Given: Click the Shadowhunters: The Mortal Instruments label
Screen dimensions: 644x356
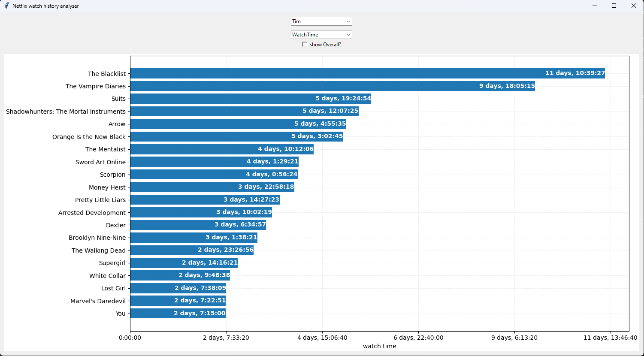Looking at the screenshot, I should 66,112.
